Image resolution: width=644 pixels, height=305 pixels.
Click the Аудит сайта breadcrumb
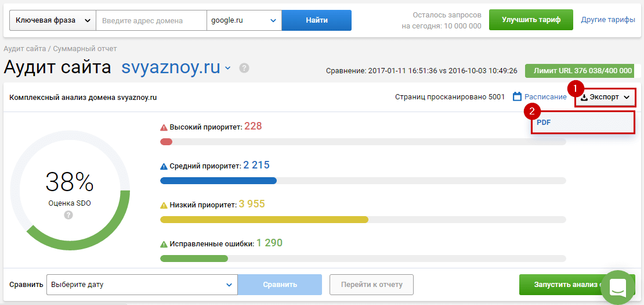coord(24,48)
